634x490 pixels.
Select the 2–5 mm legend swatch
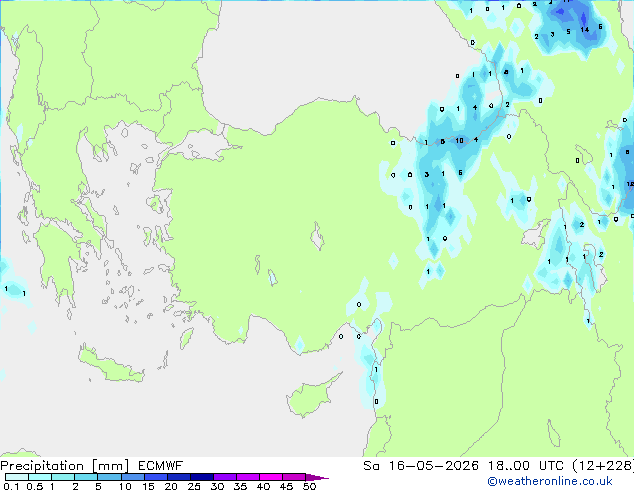pos(86,477)
